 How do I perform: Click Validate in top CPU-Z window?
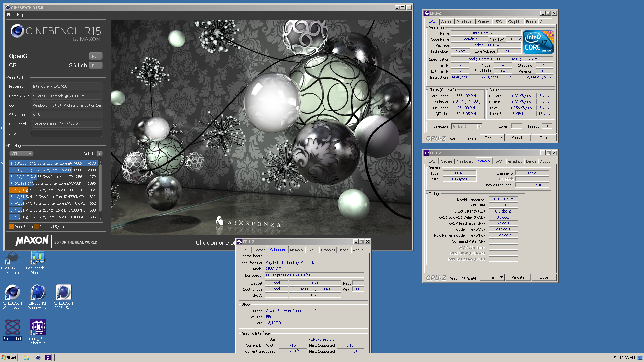point(518,138)
